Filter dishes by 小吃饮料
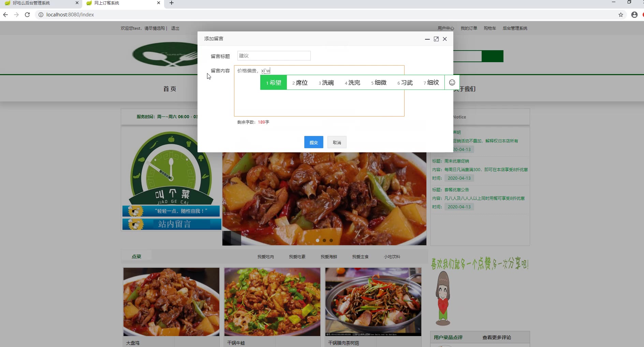Viewport: 644px width, 347px height. (392, 257)
